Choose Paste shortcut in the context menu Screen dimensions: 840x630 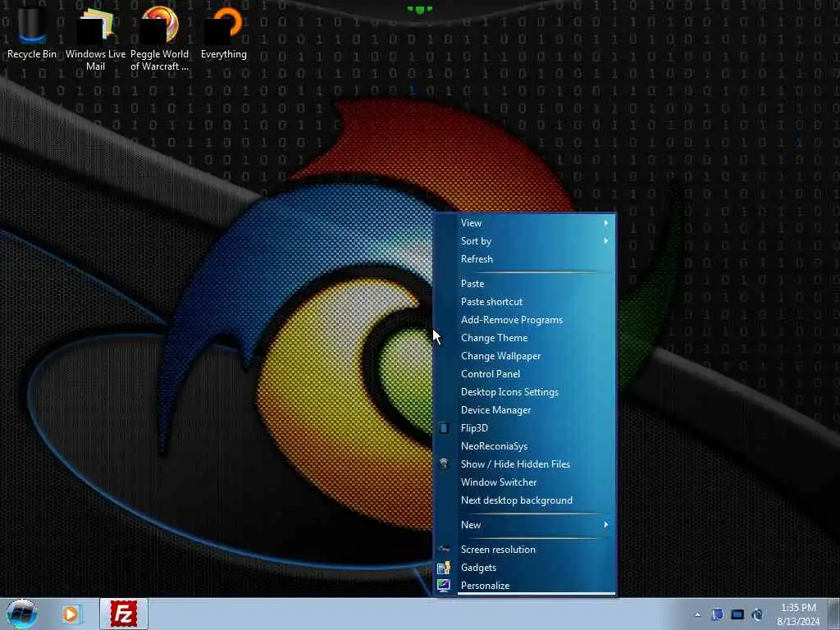pyautogui.click(x=525, y=302)
